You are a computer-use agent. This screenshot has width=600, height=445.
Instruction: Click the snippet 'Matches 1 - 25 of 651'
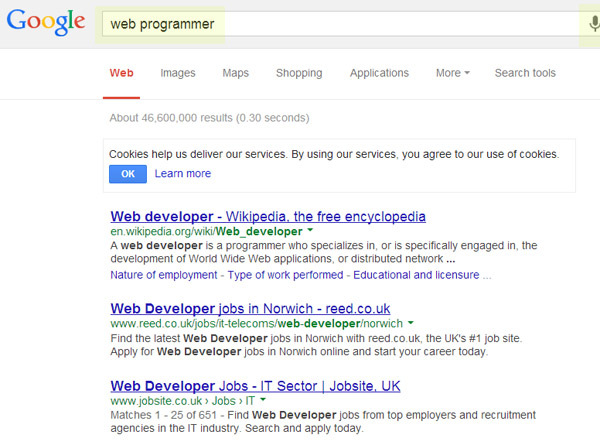click(x=323, y=421)
